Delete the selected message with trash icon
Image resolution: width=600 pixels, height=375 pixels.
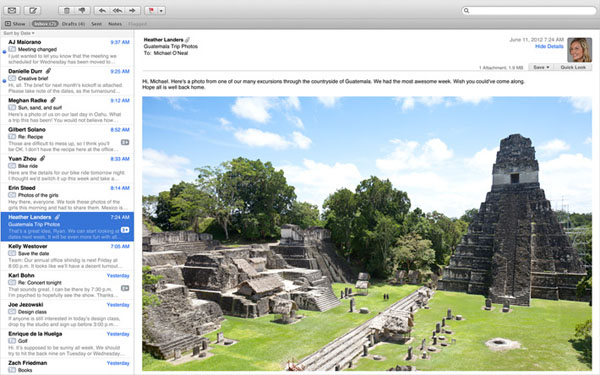coord(67,10)
